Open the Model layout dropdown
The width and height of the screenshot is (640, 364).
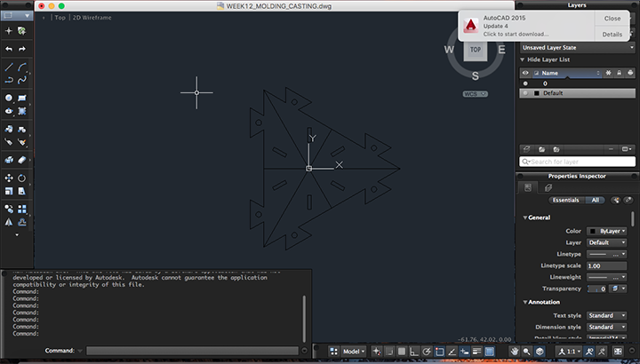[354, 352]
